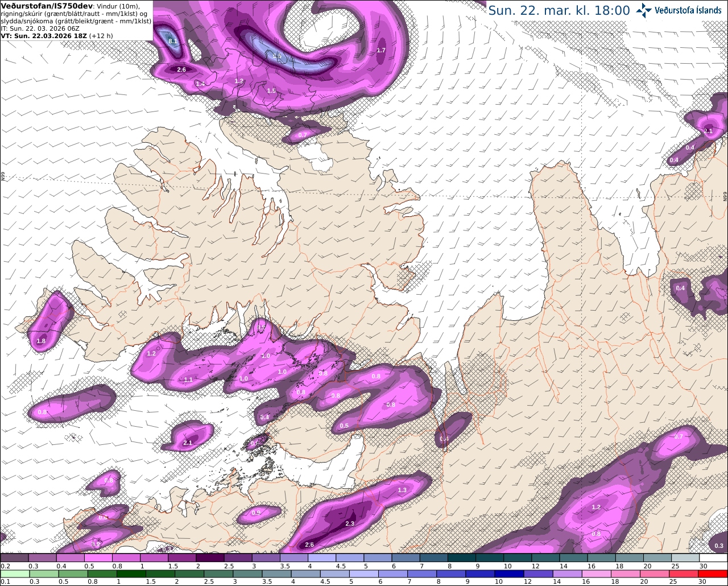Viewport: 728px width, 586px height.
Task: Pick the dark blue swatch labelled 10
Action: pos(509,573)
